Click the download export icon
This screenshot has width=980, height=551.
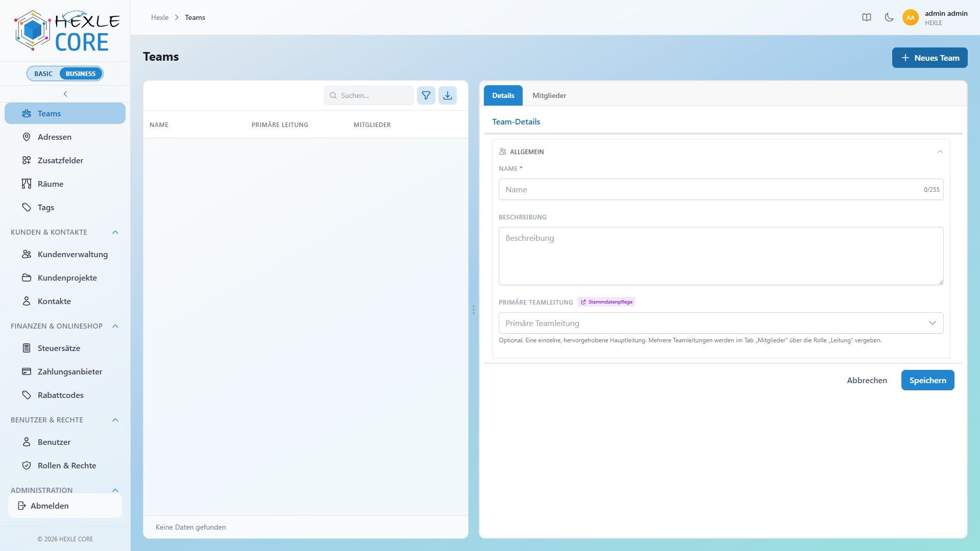click(448, 95)
